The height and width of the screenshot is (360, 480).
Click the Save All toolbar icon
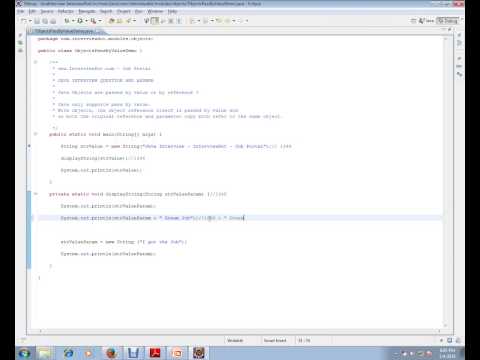[45, 21]
